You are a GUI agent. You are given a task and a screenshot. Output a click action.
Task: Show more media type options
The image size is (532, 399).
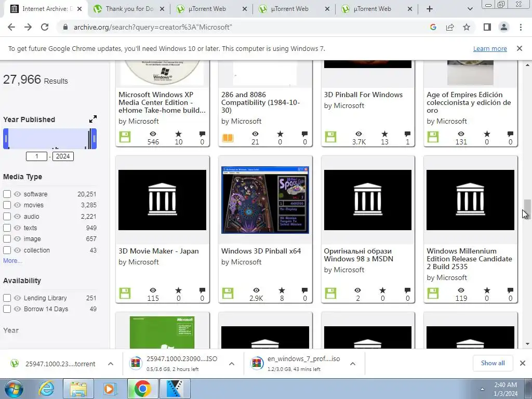click(x=12, y=261)
